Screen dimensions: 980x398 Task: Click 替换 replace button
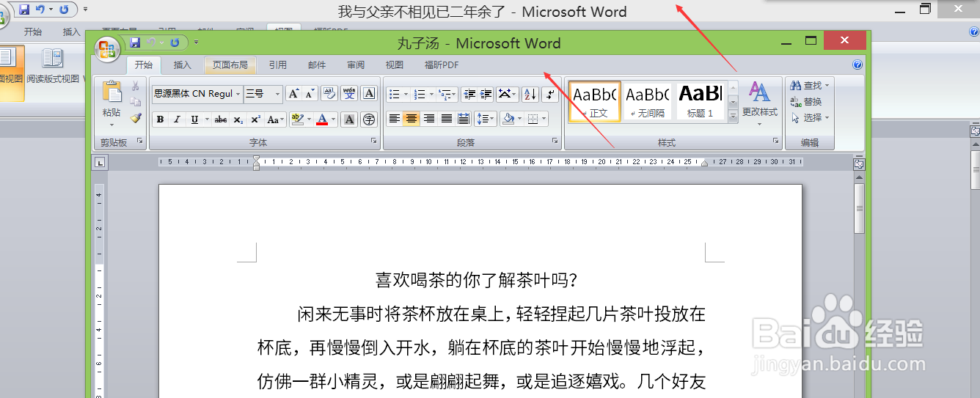806,102
